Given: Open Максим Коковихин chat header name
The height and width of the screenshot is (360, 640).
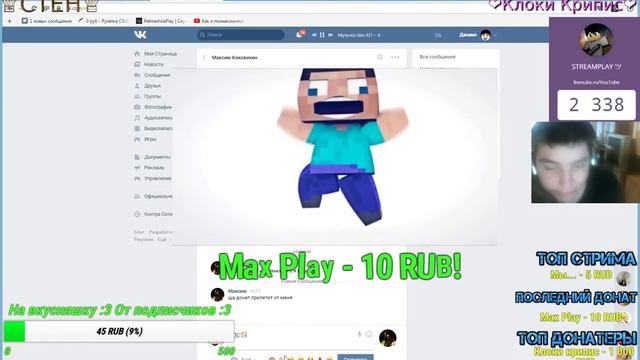Looking at the screenshot, I should pos(234,58).
